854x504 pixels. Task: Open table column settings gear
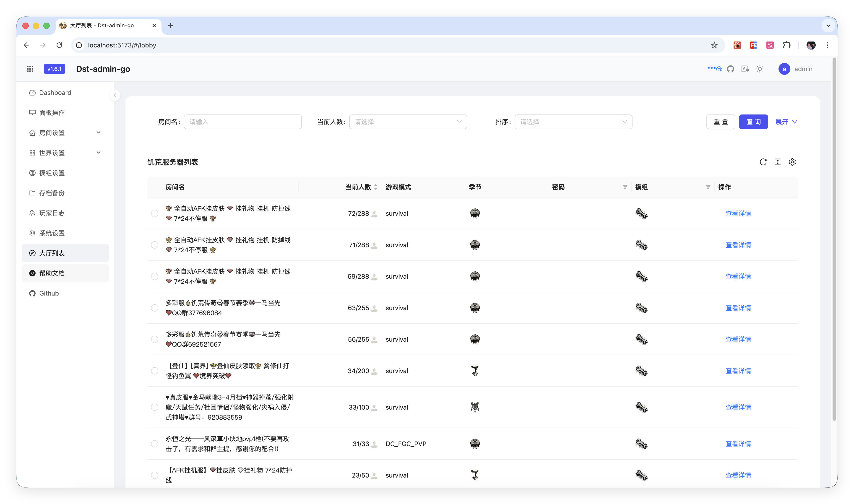click(792, 162)
